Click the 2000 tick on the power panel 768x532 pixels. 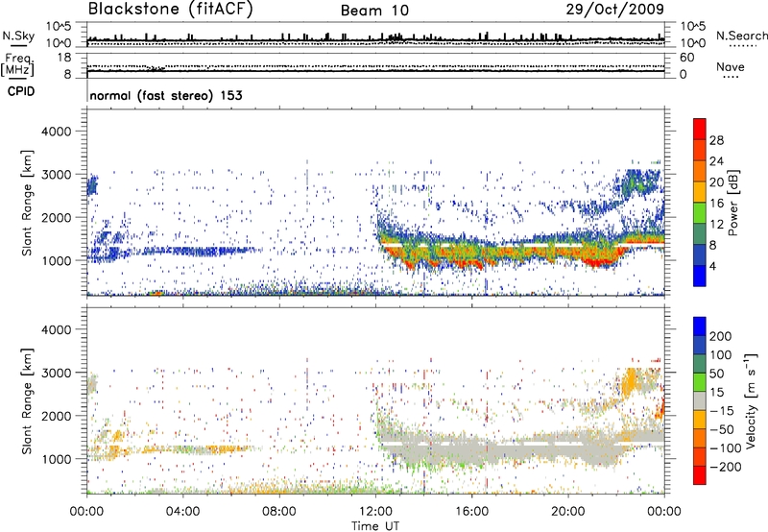56,217
